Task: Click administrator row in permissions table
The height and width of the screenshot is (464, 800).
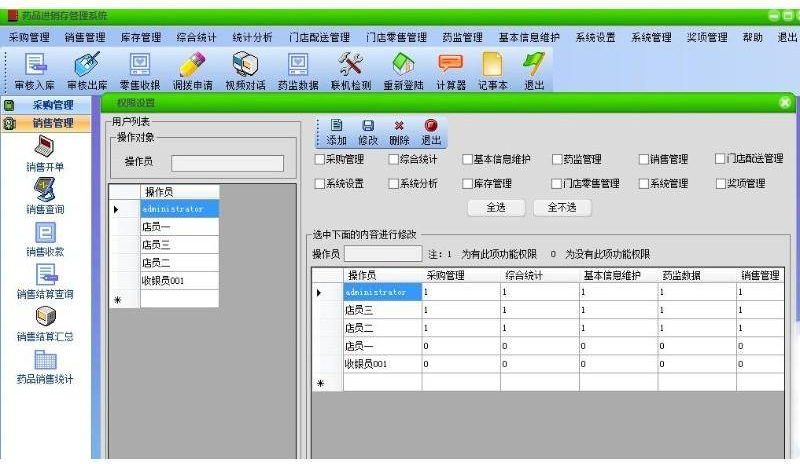Action: [548, 292]
